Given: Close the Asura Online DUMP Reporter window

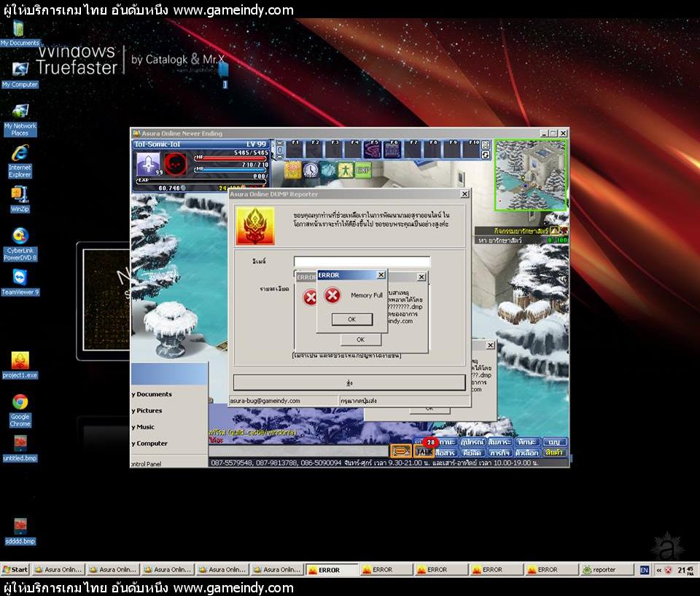Looking at the screenshot, I should (464, 194).
